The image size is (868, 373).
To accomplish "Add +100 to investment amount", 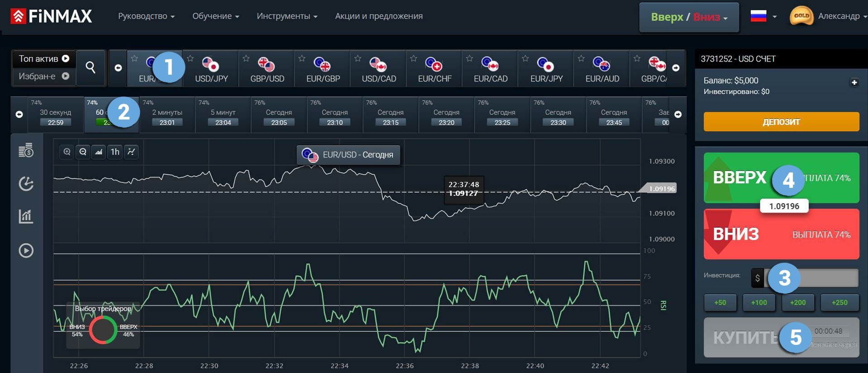I will [x=759, y=302].
